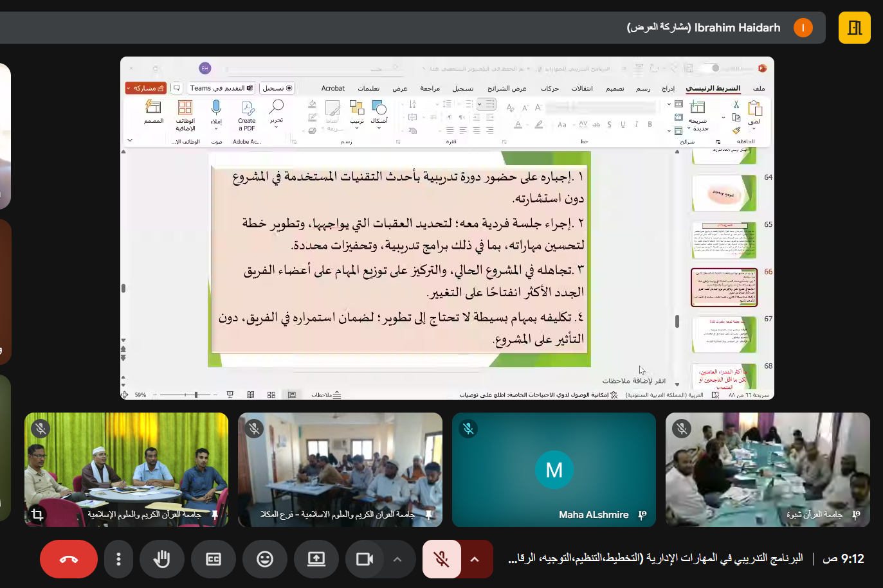Collapse the ribbon with the chevron
The height and width of the screenshot is (588, 883).
click(130, 140)
